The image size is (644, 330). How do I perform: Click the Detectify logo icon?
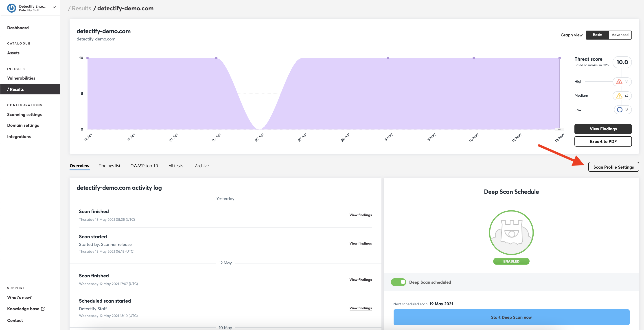tap(11, 8)
